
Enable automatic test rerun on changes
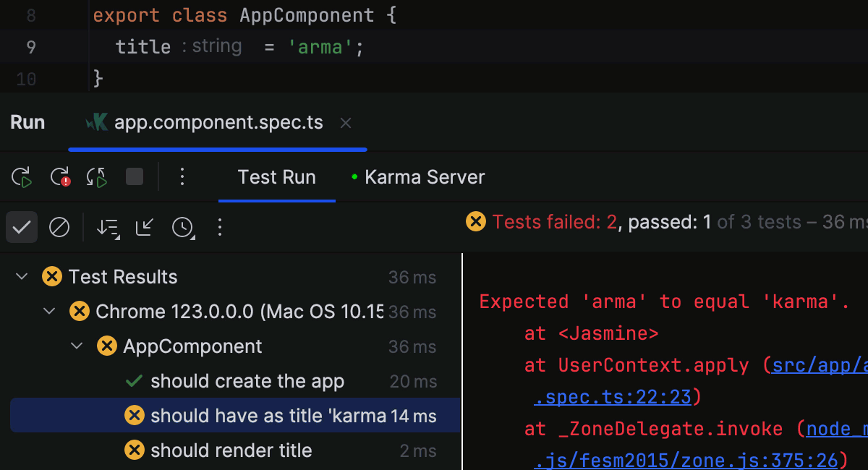click(97, 176)
